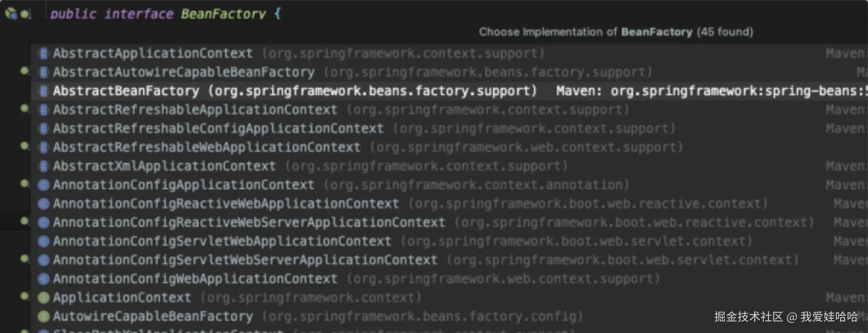Click the green interface icon beside ApplicationContext
This screenshot has height=333, width=868.
44,298
